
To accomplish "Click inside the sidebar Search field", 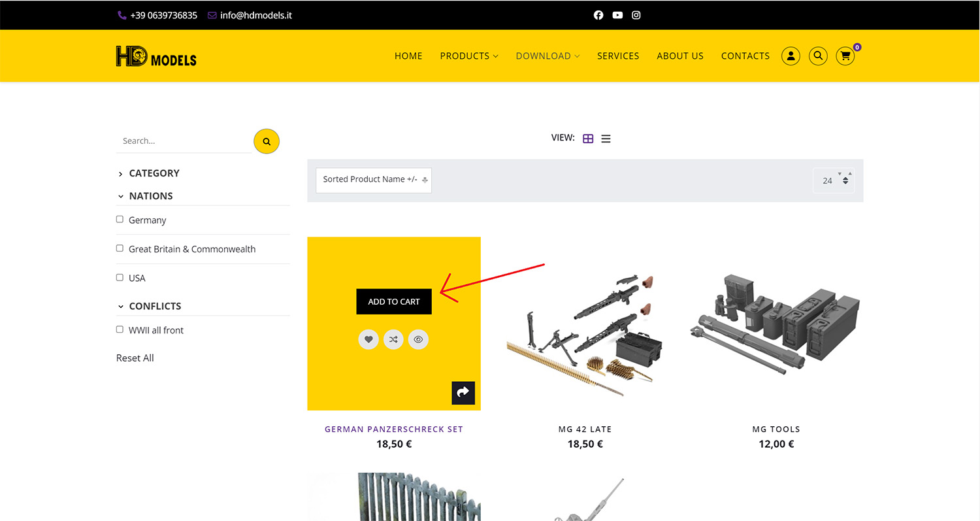I will pyautogui.click(x=183, y=141).
